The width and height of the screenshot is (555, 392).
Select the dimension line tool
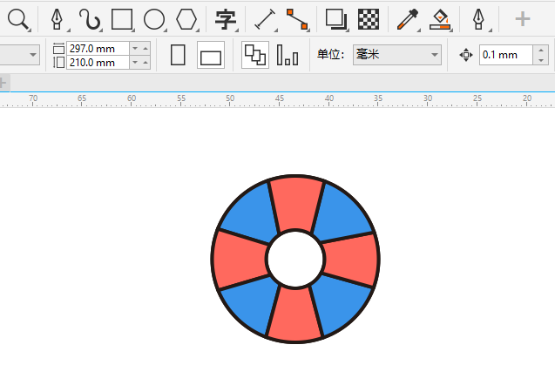(265, 19)
